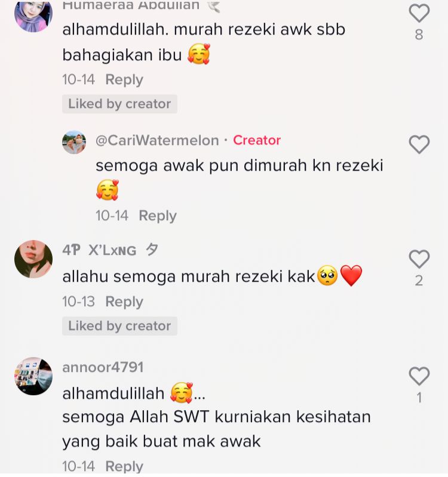Image resolution: width=448 pixels, height=477 pixels.
Task: Tap Liked by creator tag under 4P X'LxNG
Action: [119, 326]
